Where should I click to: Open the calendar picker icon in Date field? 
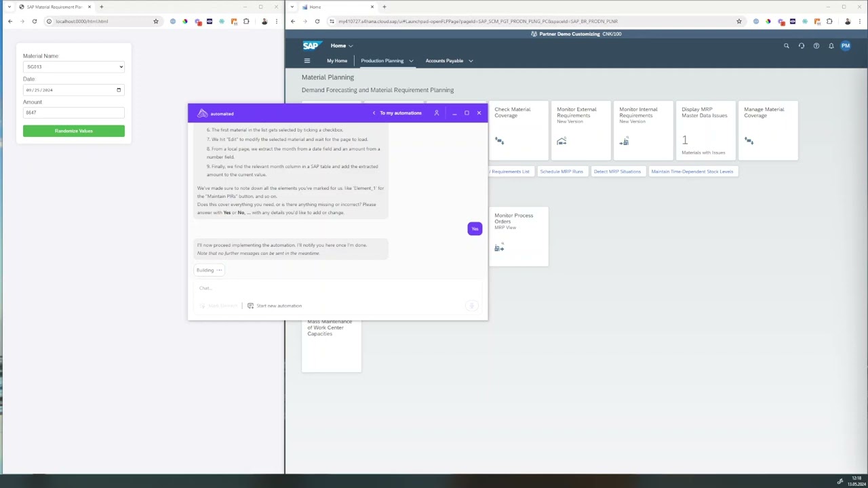119,89
